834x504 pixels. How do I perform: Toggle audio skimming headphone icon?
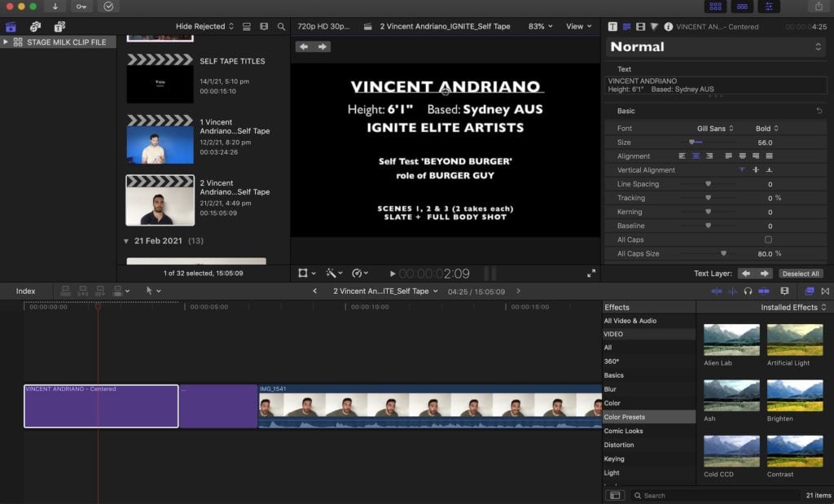(x=748, y=291)
